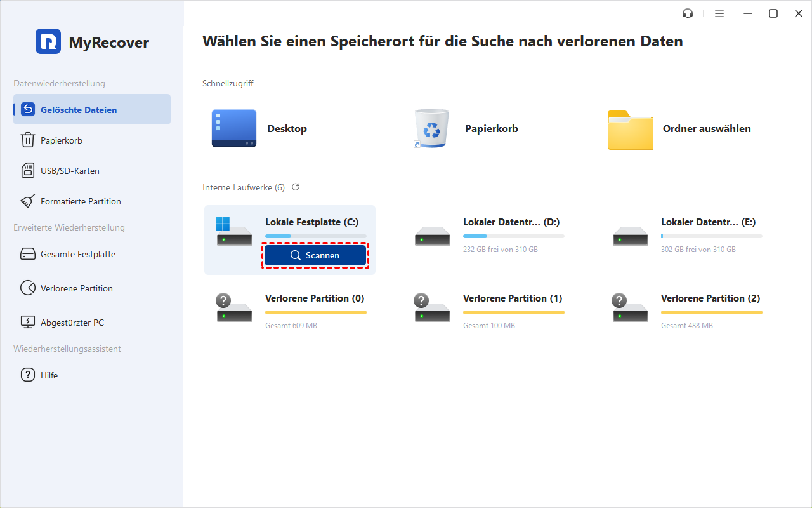Image resolution: width=812 pixels, height=508 pixels.
Task: Select Verlorene Partition in sidebar
Action: (x=76, y=288)
